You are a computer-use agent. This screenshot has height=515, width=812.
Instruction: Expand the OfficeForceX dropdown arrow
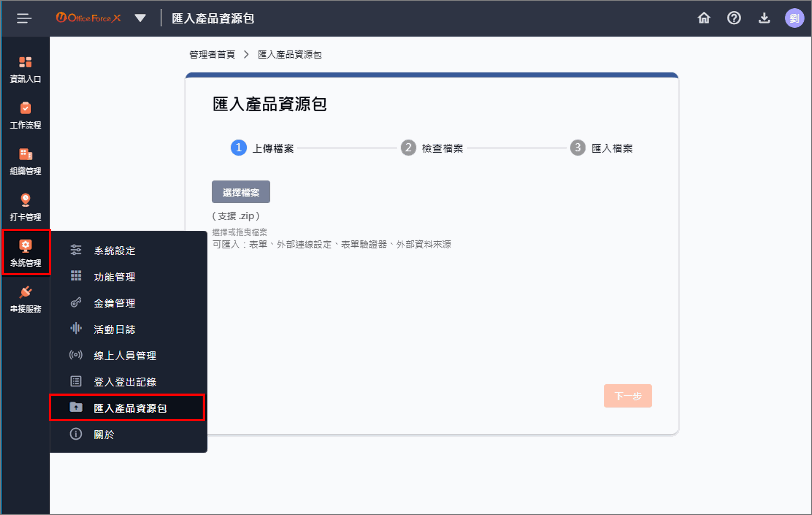[140, 18]
